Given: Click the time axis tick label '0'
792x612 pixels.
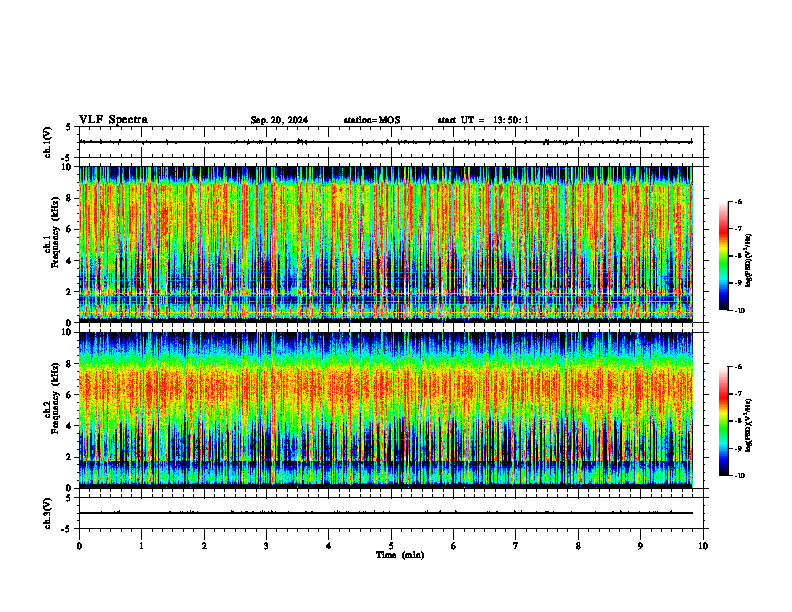Looking at the screenshot, I should coord(79,546).
